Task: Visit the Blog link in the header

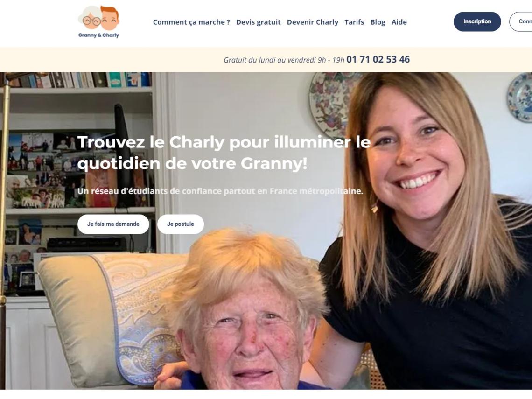Action: click(378, 22)
